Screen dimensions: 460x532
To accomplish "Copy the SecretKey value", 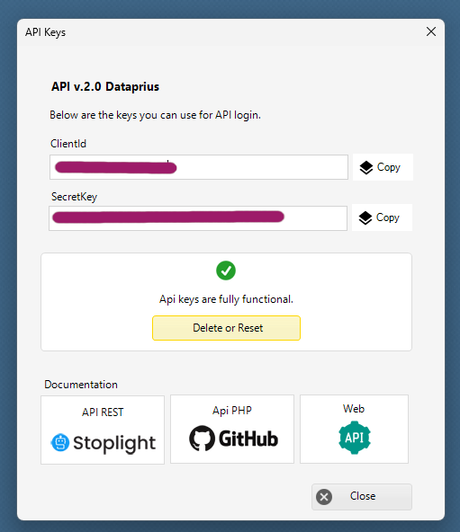I will pyautogui.click(x=382, y=217).
